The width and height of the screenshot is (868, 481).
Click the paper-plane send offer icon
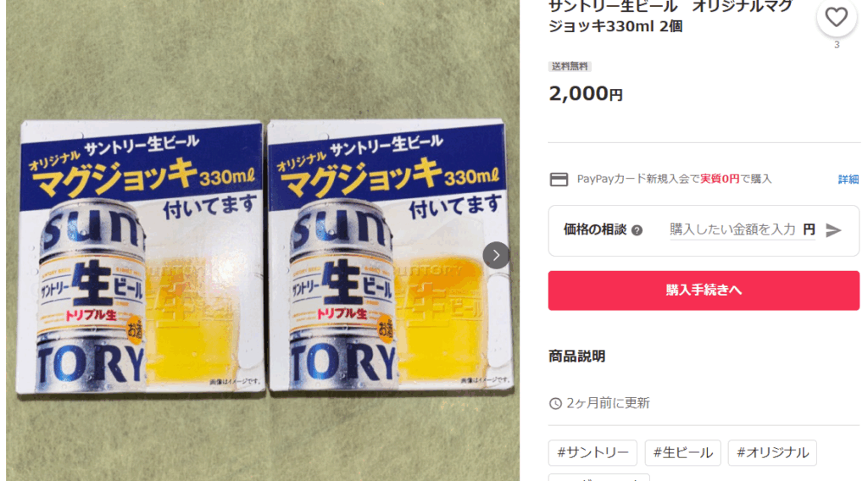click(x=833, y=230)
